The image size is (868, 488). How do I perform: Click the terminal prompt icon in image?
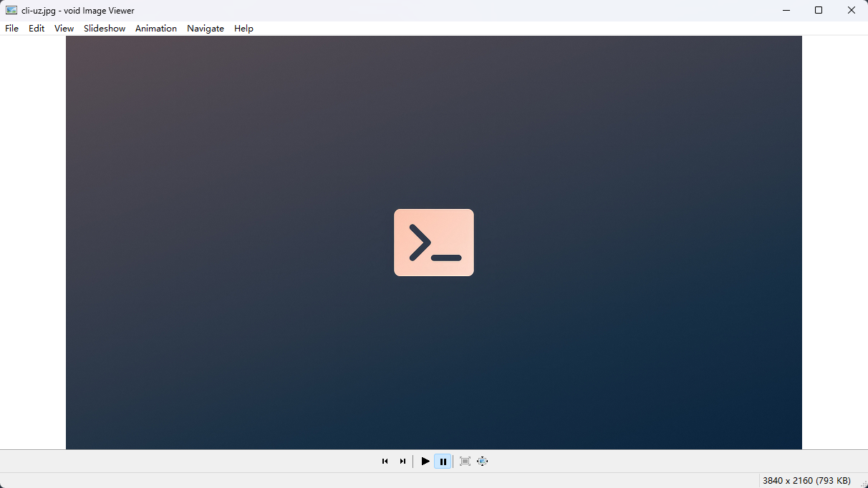click(x=434, y=243)
